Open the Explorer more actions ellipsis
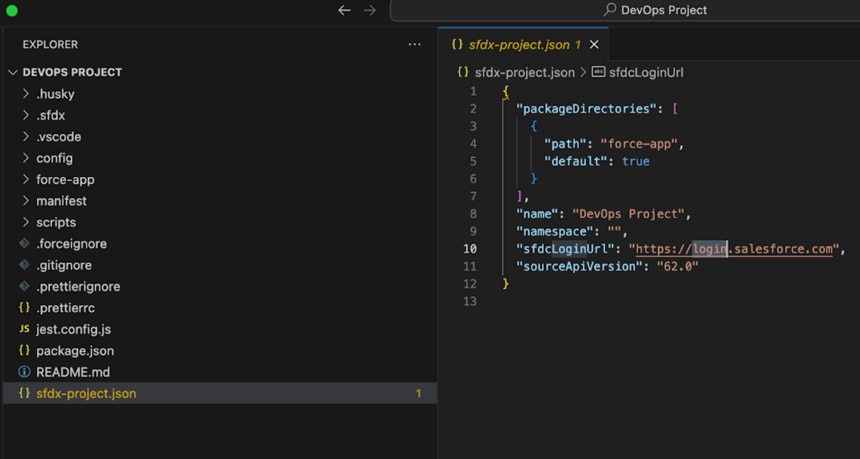This screenshot has width=860, height=459. 415,44
